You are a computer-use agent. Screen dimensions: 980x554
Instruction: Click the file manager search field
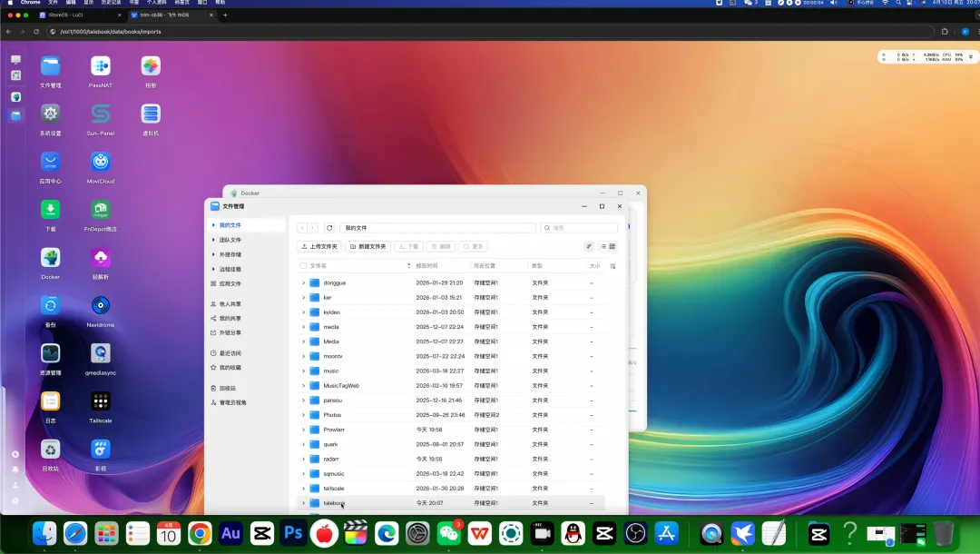pos(579,228)
